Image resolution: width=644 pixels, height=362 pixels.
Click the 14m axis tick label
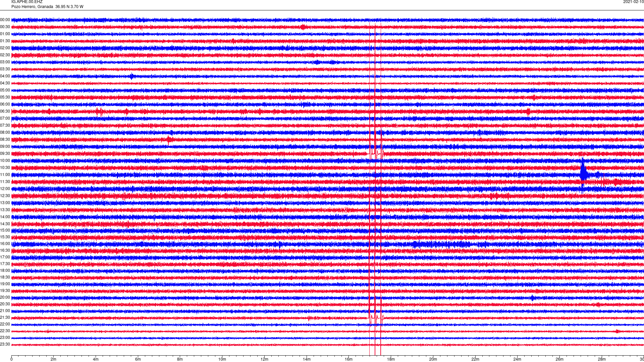[307, 359]
